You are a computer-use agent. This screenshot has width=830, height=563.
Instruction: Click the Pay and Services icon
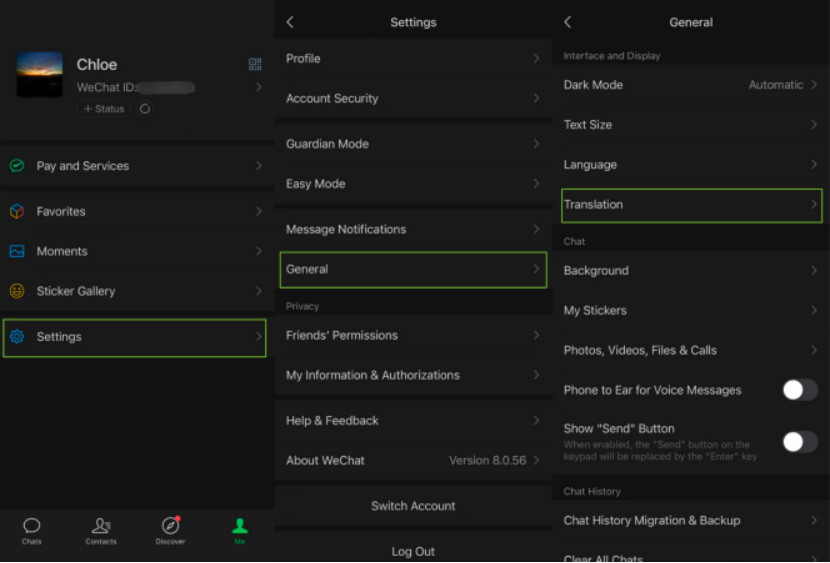17,166
